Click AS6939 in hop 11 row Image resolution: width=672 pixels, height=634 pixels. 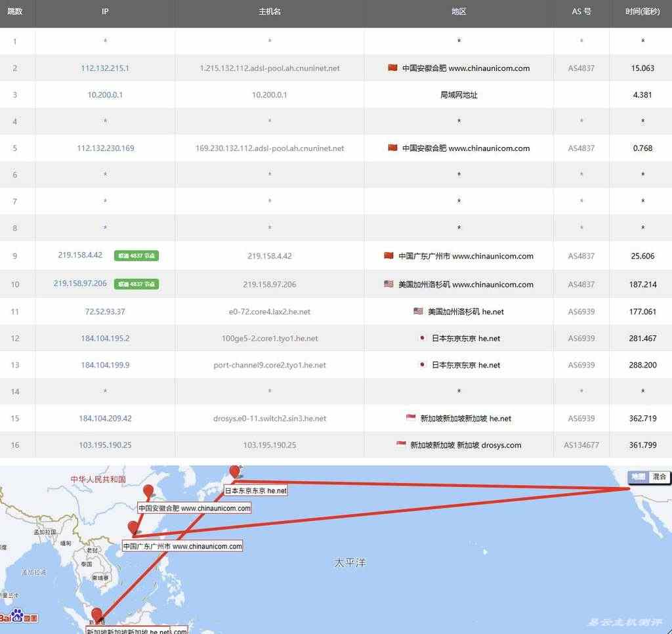[581, 312]
